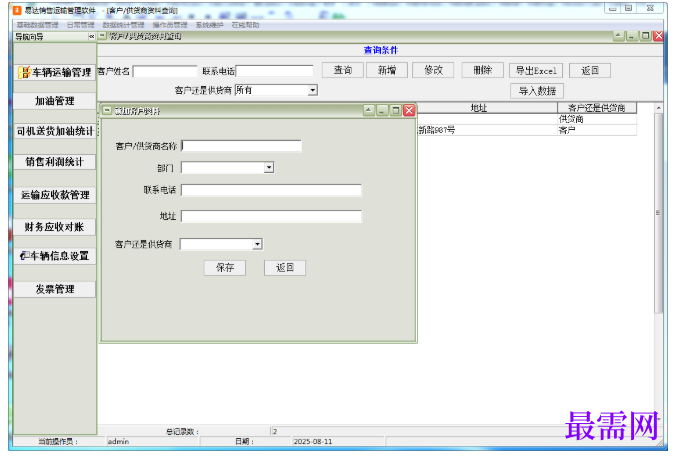Screen dimensions: 677x457
Task: Click the 导出Excel button
Action: coord(536,71)
